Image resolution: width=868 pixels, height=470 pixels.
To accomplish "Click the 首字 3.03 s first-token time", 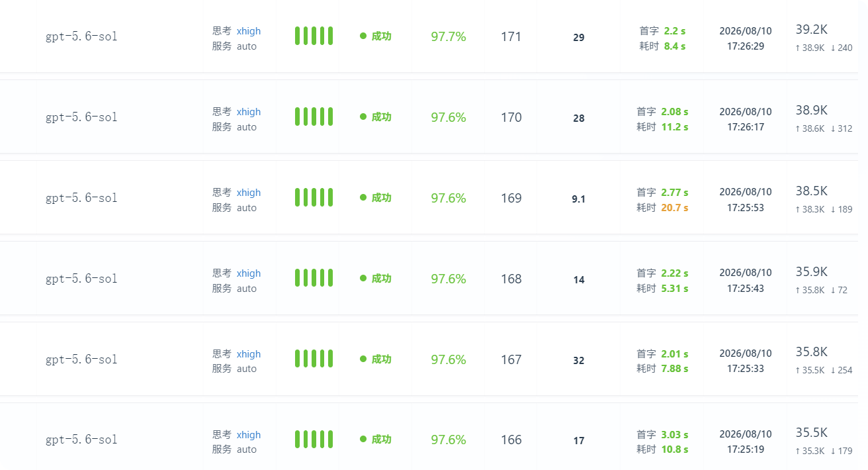I will [662, 435].
